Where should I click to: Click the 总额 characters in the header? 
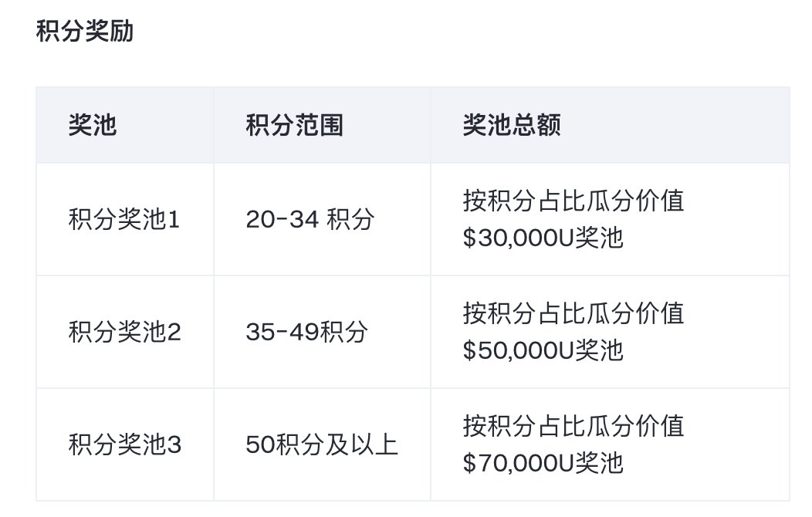[x=536, y=125]
